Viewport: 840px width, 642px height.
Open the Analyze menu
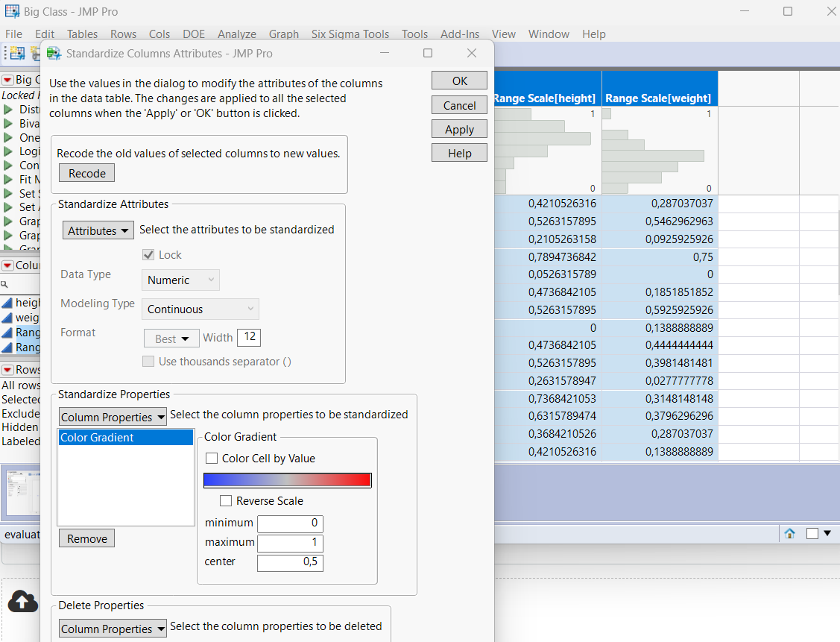(x=236, y=34)
